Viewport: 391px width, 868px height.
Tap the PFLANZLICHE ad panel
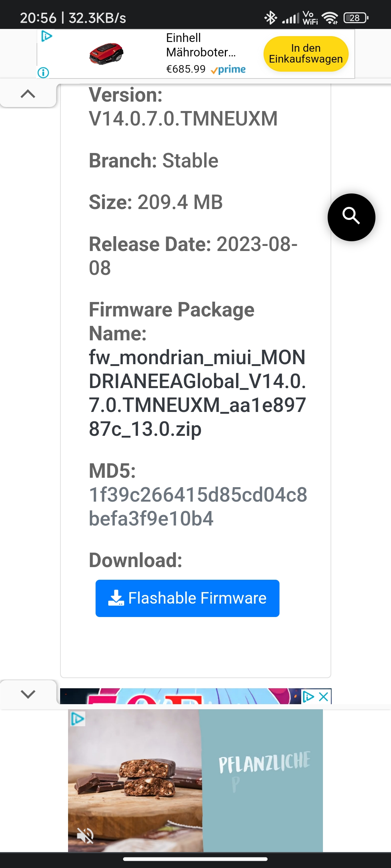263,780
